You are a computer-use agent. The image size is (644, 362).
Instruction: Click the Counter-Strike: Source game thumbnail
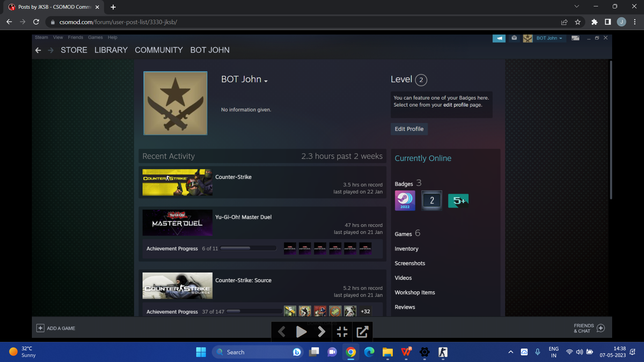coord(177,286)
